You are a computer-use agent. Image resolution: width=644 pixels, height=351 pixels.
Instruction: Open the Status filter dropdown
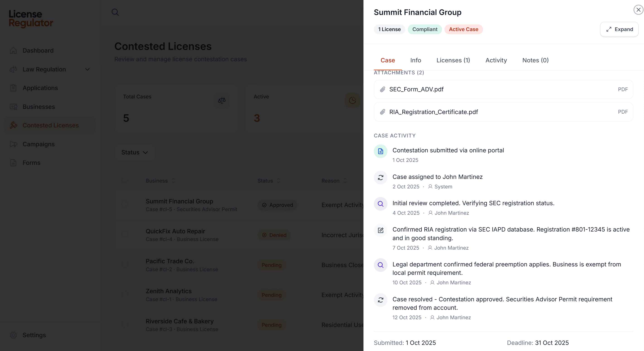click(135, 152)
